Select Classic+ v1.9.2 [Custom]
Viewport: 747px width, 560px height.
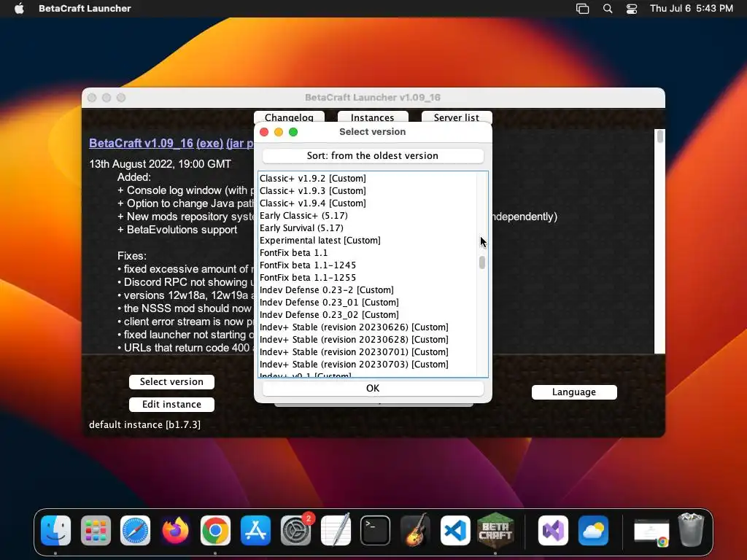click(368, 178)
